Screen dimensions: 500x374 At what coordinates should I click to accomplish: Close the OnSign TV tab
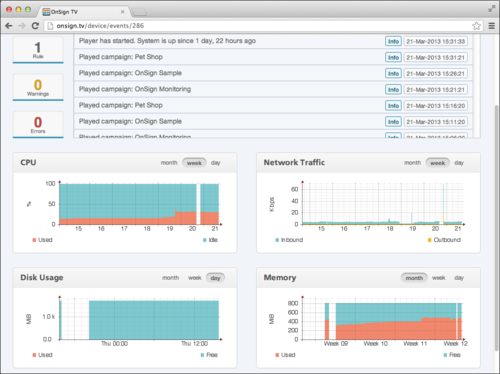pyautogui.click(x=122, y=12)
